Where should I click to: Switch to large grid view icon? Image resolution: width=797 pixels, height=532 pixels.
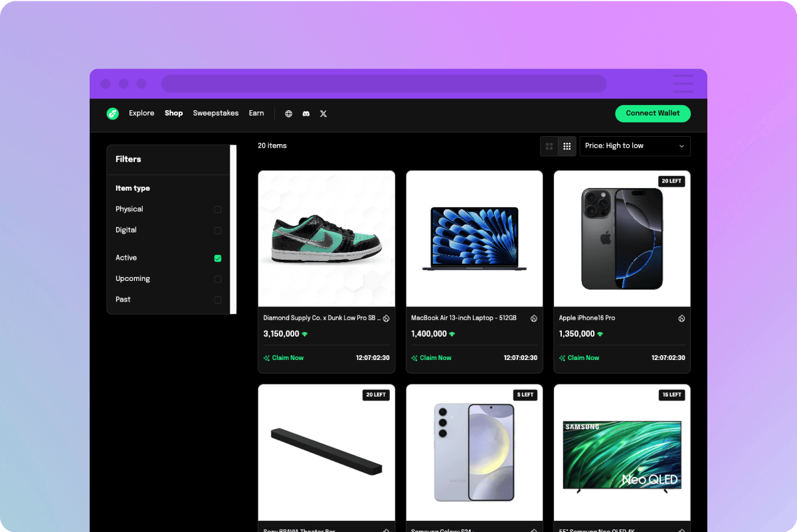tap(549, 146)
